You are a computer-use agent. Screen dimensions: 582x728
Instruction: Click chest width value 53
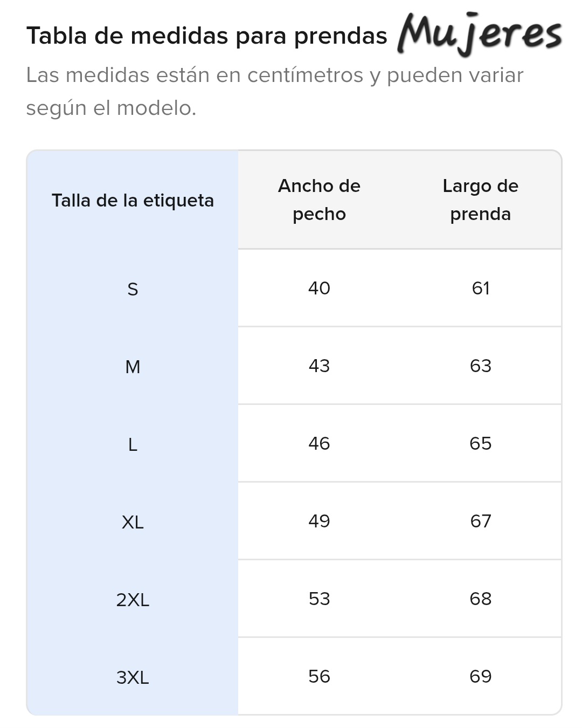point(319,599)
